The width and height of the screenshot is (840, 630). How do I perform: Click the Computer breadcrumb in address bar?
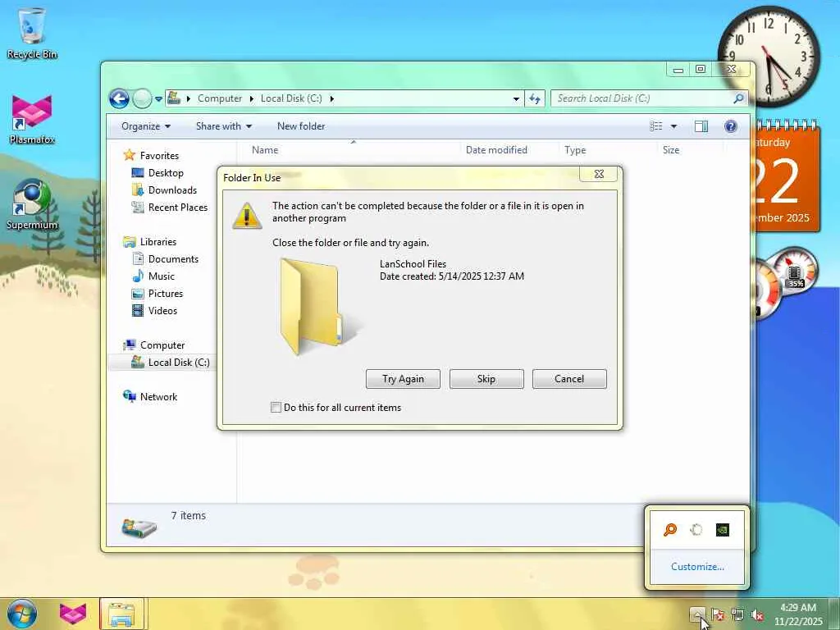220,98
